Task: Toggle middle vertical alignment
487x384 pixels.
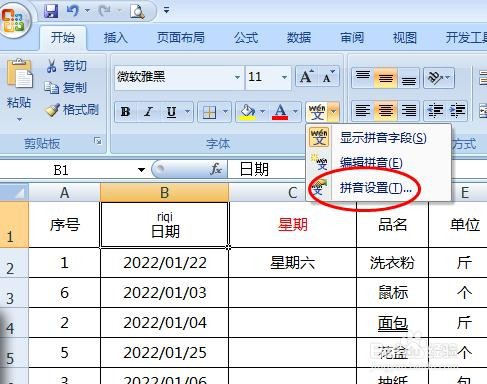Action: pyautogui.click(x=385, y=77)
